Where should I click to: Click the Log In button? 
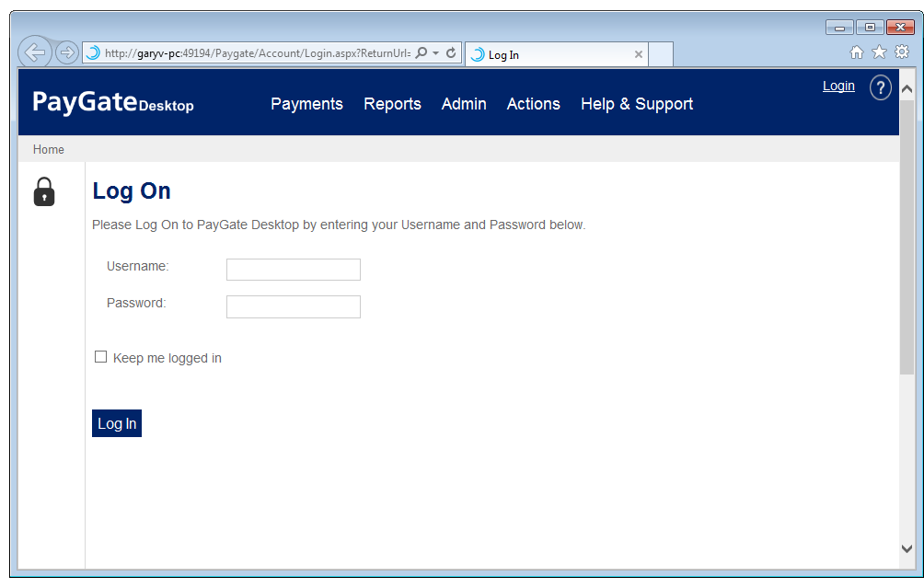[117, 423]
